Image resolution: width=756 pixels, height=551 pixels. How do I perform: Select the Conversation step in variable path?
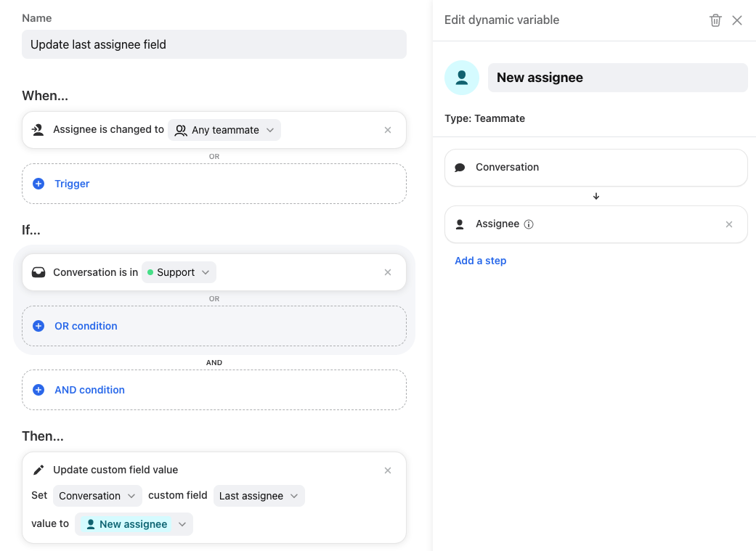tap(596, 167)
